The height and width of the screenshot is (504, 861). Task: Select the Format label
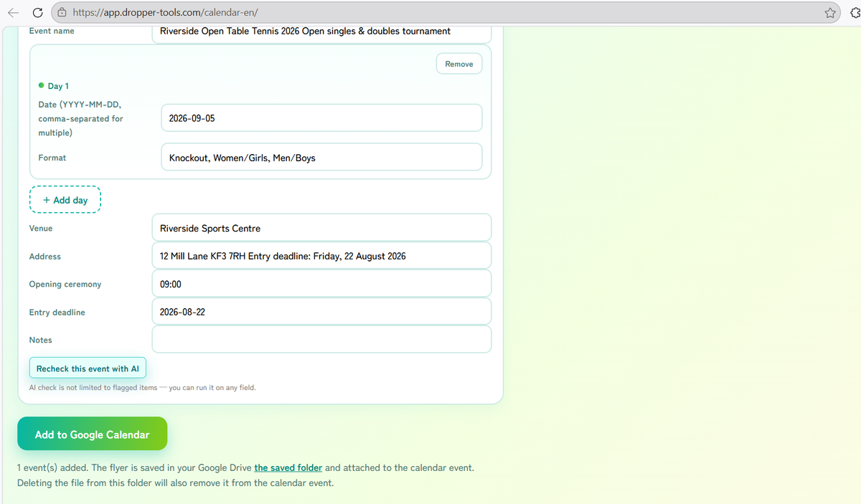point(52,158)
